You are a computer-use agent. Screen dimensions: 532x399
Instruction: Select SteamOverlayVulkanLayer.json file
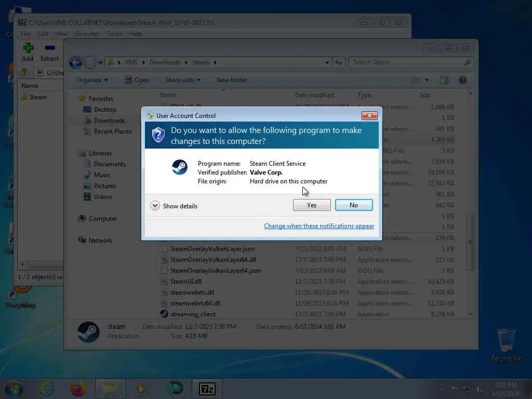[x=212, y=249]
